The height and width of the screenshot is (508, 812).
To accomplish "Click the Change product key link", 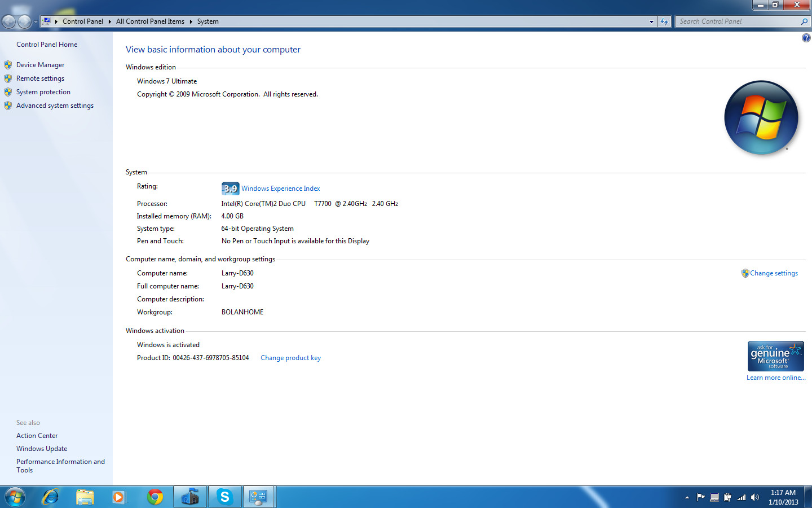I will point(290,358).
